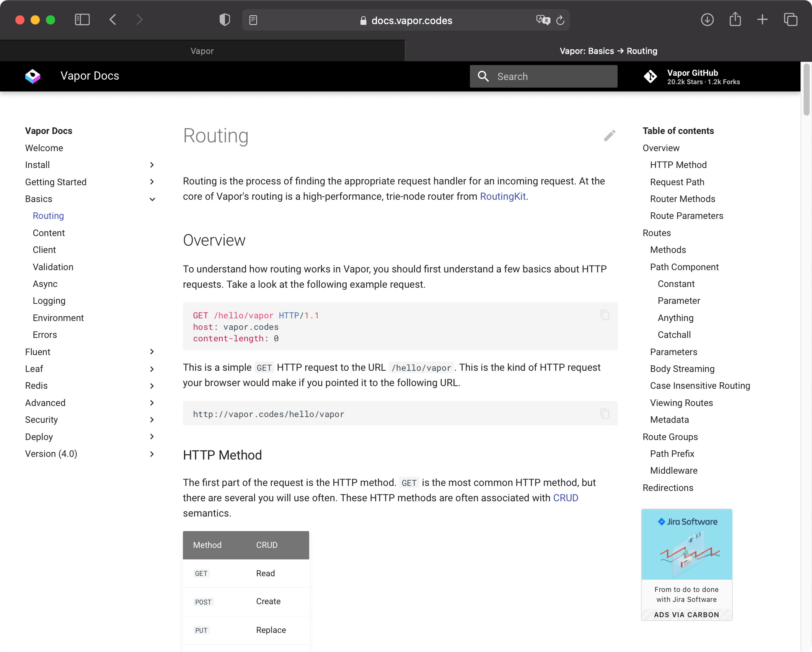Edit this page with the pencil icon
The height and width of the screenshot is (652, 812).
pos(610,135)
